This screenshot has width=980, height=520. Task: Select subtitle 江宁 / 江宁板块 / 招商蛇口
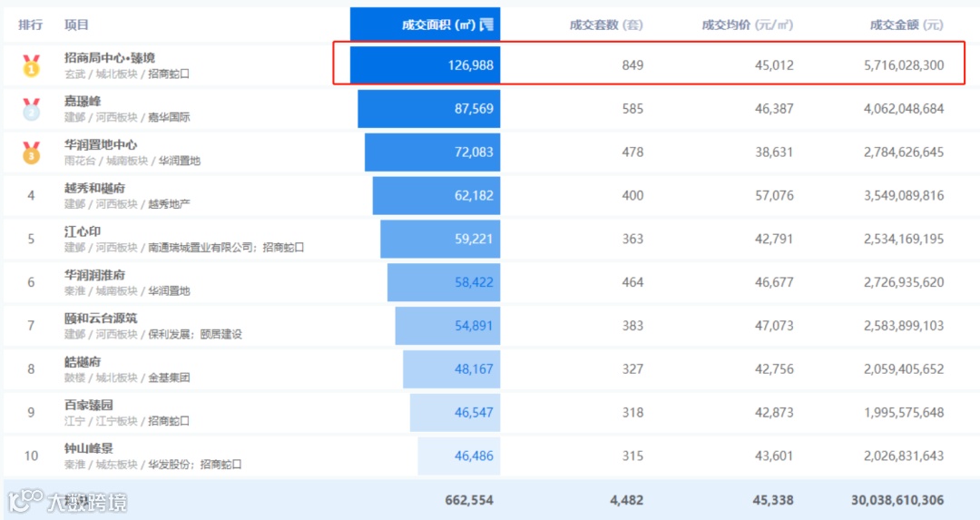click(127, 421)
